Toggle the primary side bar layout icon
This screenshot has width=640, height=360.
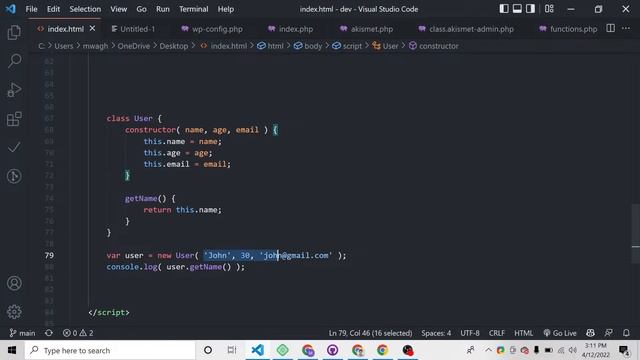(x=504, y=9)
